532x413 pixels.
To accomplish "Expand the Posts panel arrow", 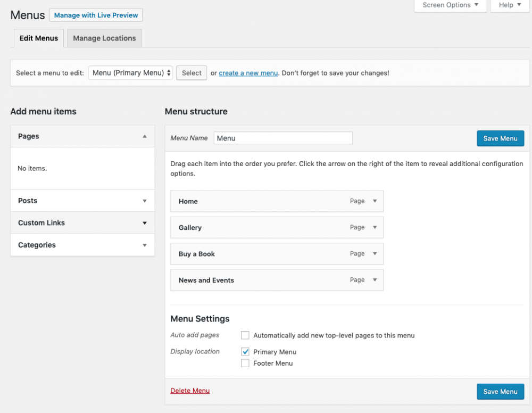I will (145, 201).
